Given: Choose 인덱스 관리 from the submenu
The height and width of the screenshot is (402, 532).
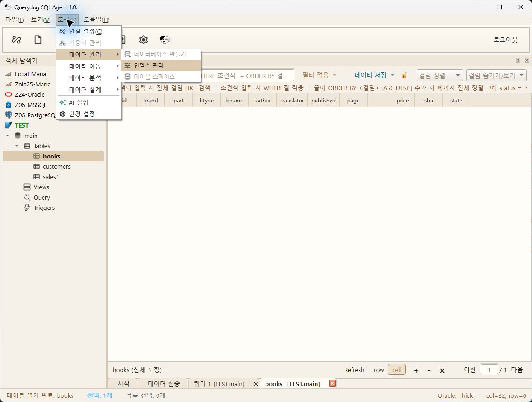Looking at the screenshot, I should point(161,65).
